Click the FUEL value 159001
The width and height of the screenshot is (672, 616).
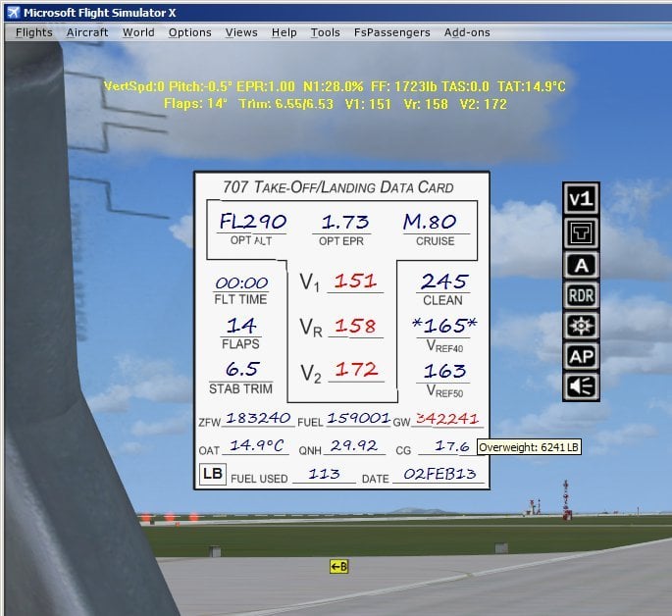[358, 418]
